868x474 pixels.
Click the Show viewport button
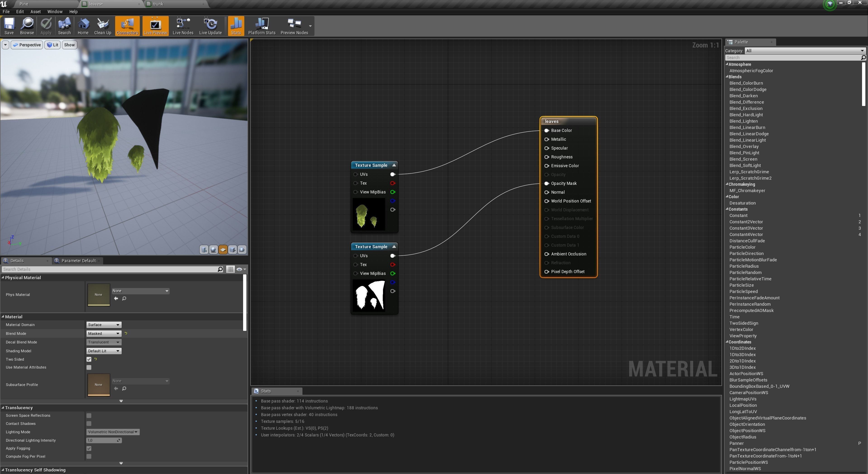[x=69, y=45]
